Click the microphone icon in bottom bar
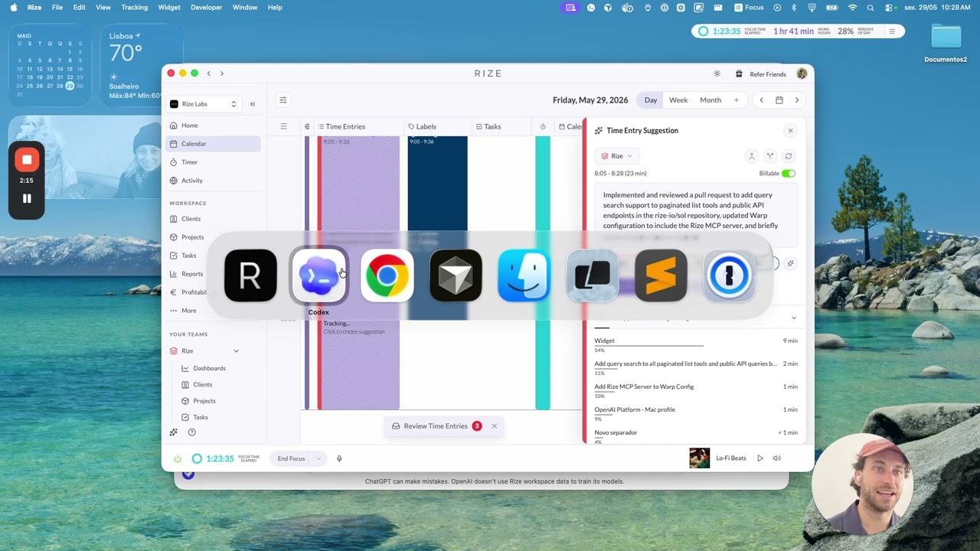 (339, 458)
